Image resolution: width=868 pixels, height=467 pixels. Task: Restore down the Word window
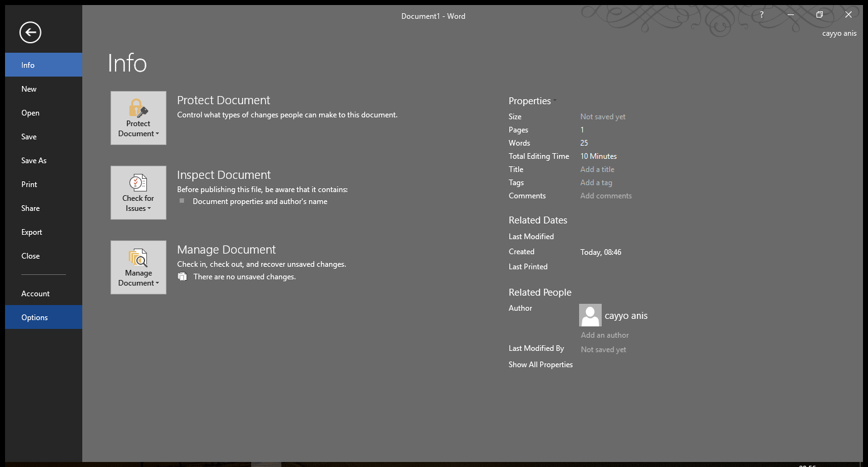pyautogui.click(x=820, y=15)
